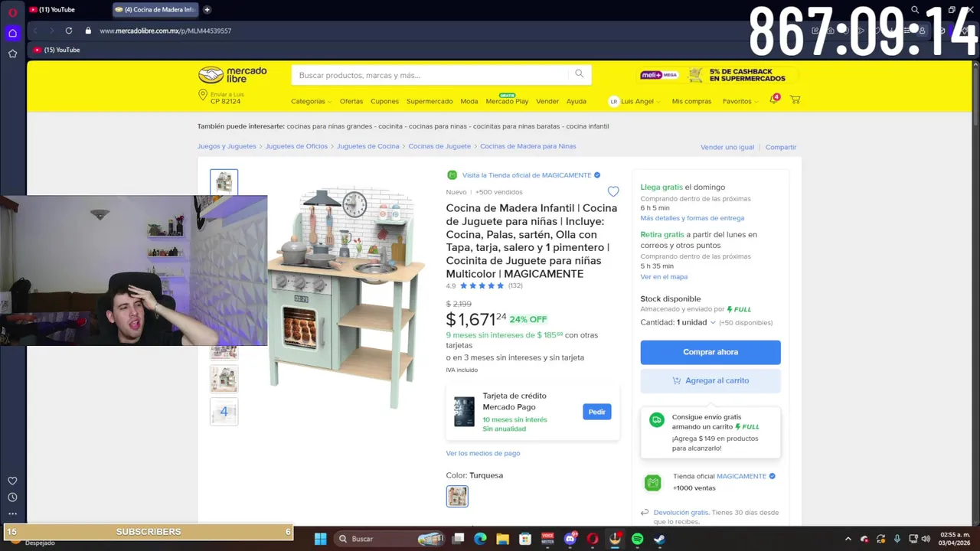
Task: Click the Compartir link
Action: tap(781, 147)
